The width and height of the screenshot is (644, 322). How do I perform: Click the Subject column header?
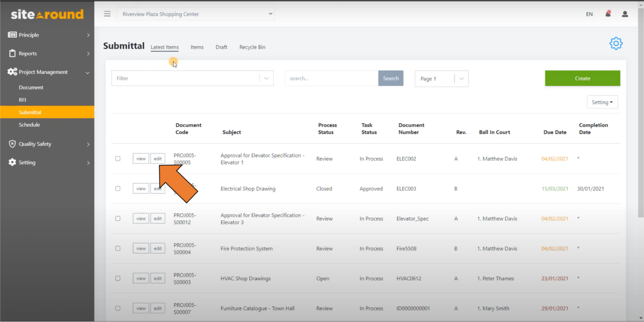(x=231, y=132)
